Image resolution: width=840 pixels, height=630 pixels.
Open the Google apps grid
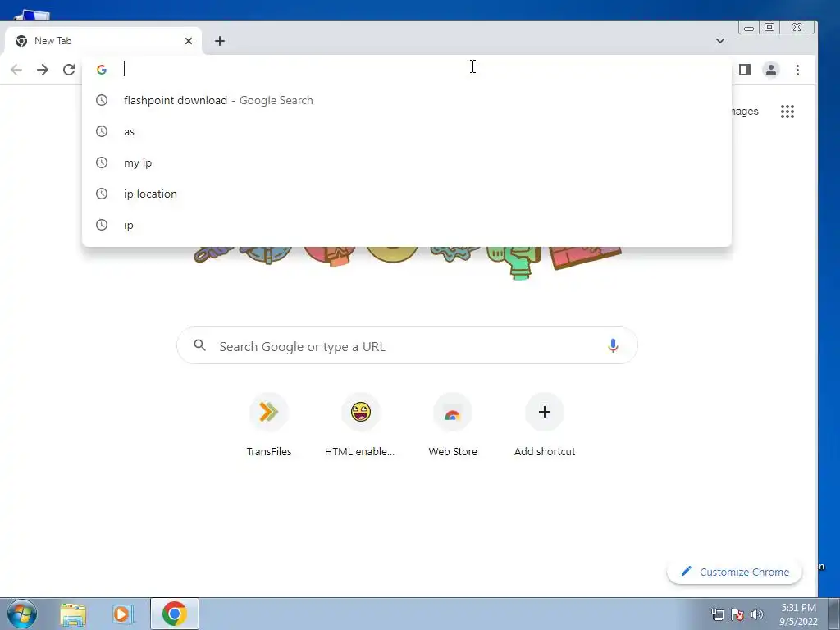point(787,112)
